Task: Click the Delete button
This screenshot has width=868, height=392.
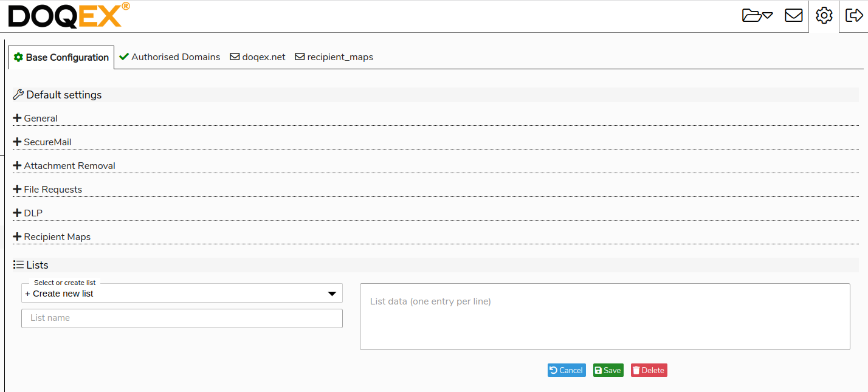Action: pyautogui.click(x=649, y=370)
